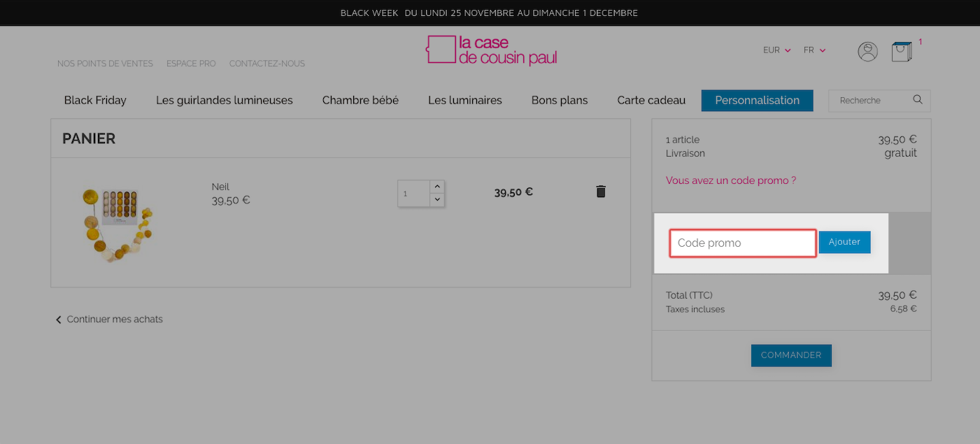
Task: Click the 6,58 € tax amount
Action: point(903,309)
